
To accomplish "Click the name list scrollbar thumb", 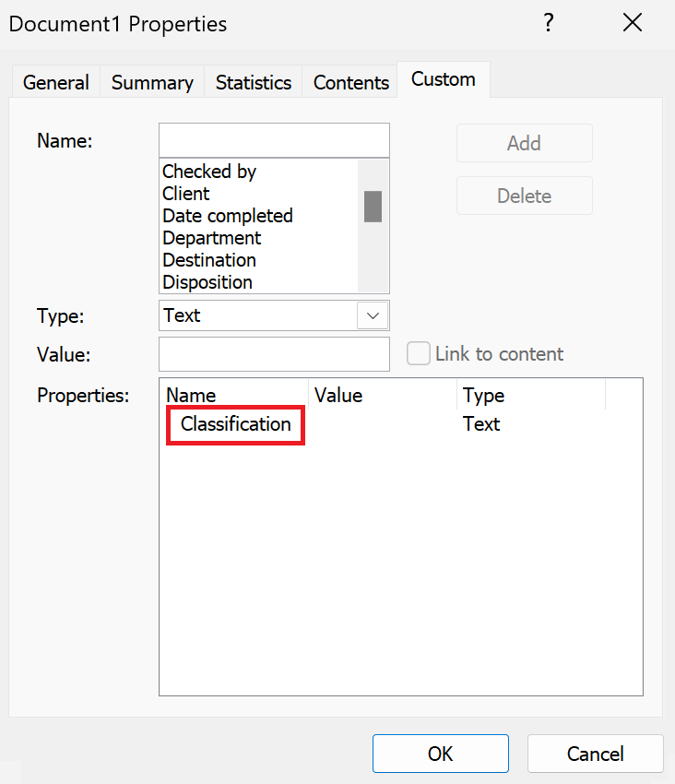I will (x=373, y=207).
